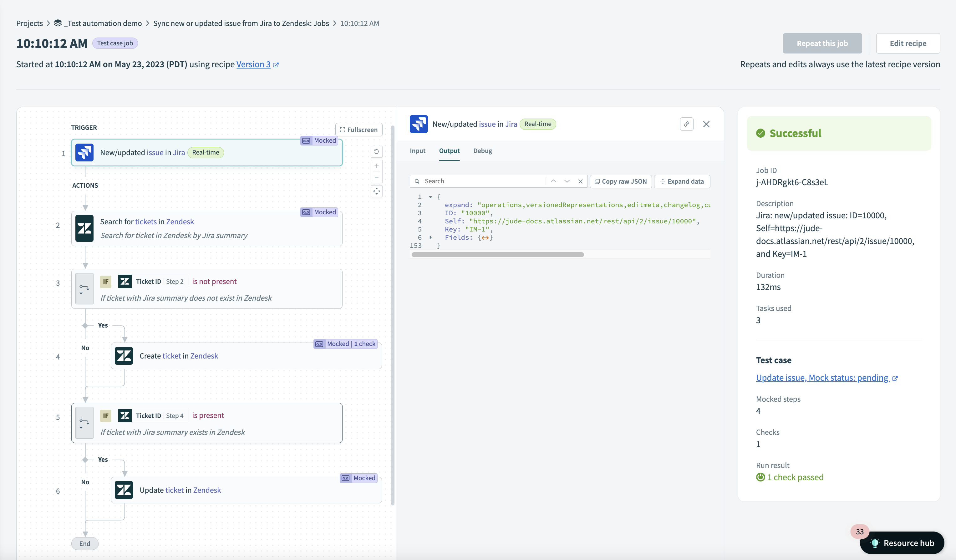Click Update issue Mock status pending link
956x560 pixels.
822,377
